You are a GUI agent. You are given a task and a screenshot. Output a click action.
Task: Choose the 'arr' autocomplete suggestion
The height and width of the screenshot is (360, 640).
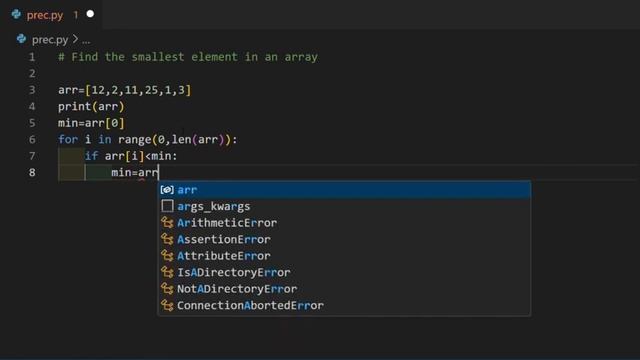point(344,190)
